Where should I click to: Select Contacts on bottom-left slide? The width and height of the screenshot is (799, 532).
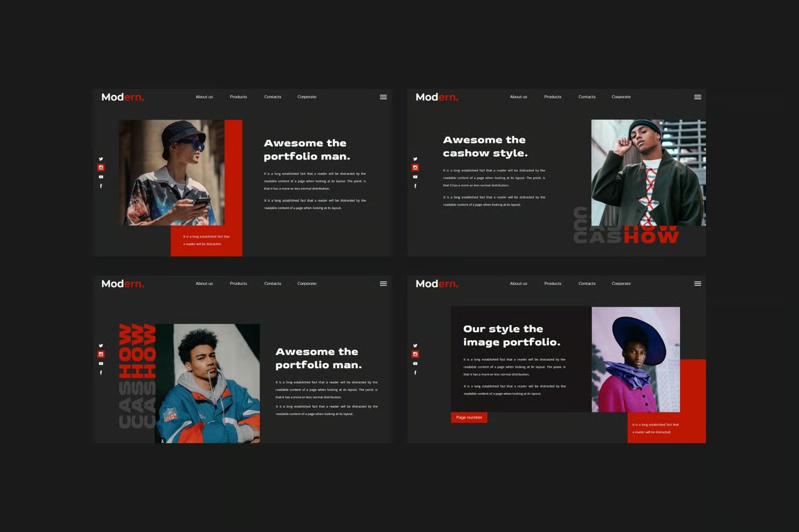pyautogui.click(x=272, y=284)
